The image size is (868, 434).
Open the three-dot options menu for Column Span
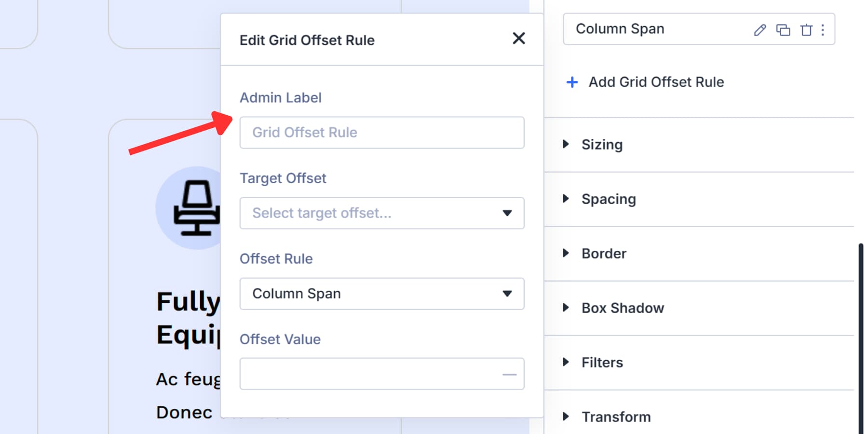pyautogui.click(x=823, y=30)
